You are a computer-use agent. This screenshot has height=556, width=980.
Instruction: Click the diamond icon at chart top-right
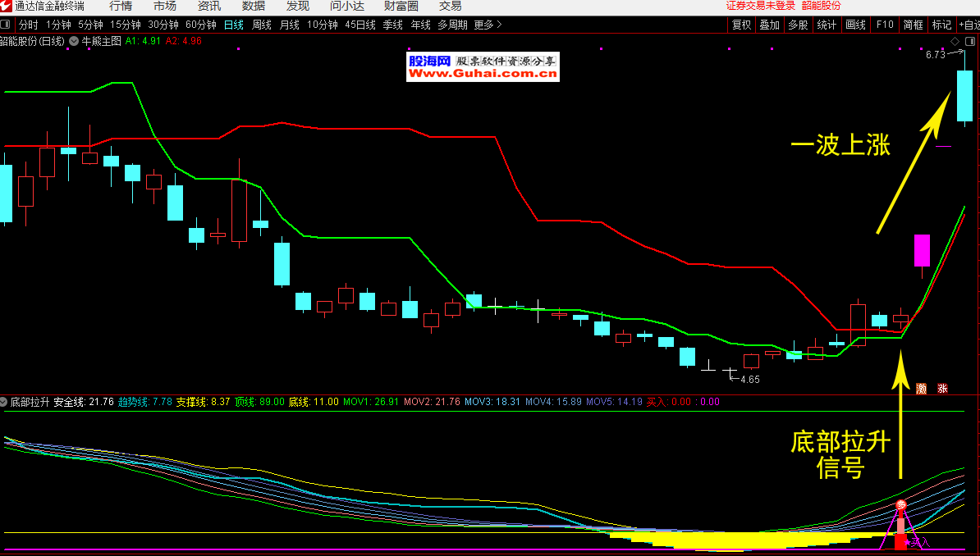click(x=955, y=42)
